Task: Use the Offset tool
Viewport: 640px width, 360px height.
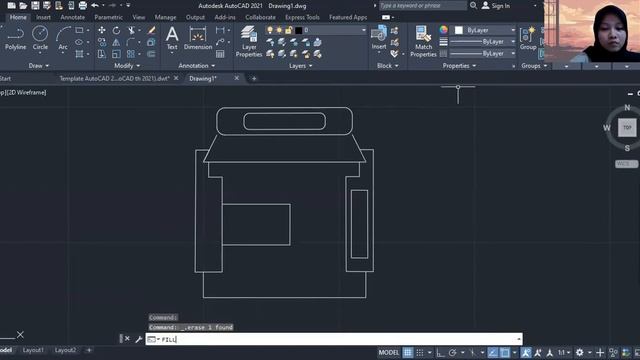Action: click(151, 54)
